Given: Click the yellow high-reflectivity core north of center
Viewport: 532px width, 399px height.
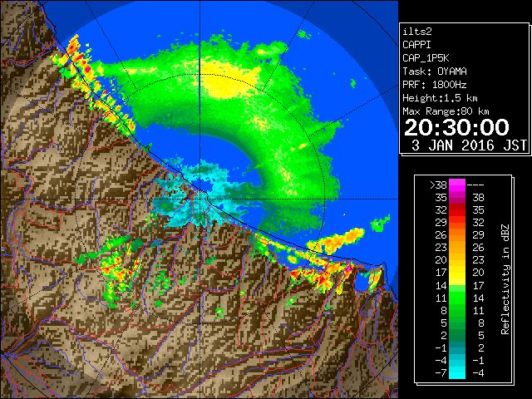Looking at the screenshot, I should pos(228,82).
